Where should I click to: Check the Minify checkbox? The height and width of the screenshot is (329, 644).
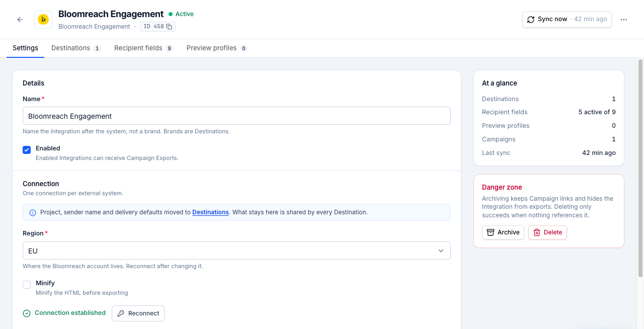pyautogui.click(x=27, y=285)
